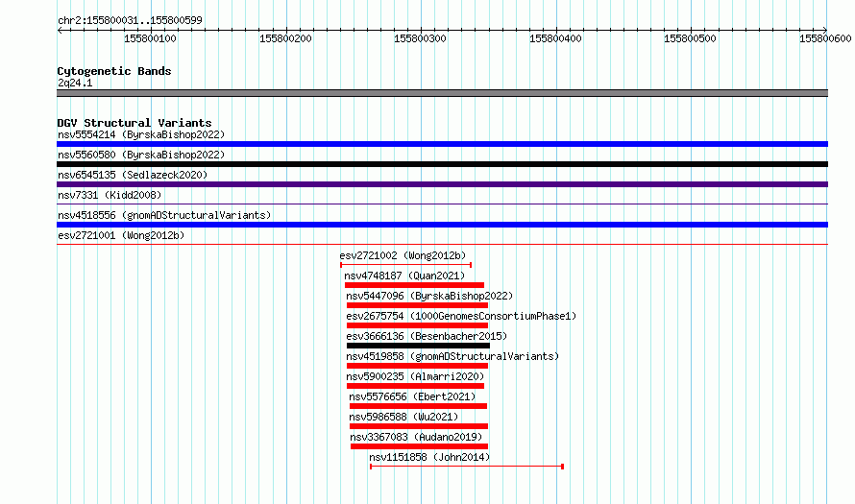Click the red bar under nsv4748187
The height and width of the screenshot is (504, 855).
tap(414, 285)
